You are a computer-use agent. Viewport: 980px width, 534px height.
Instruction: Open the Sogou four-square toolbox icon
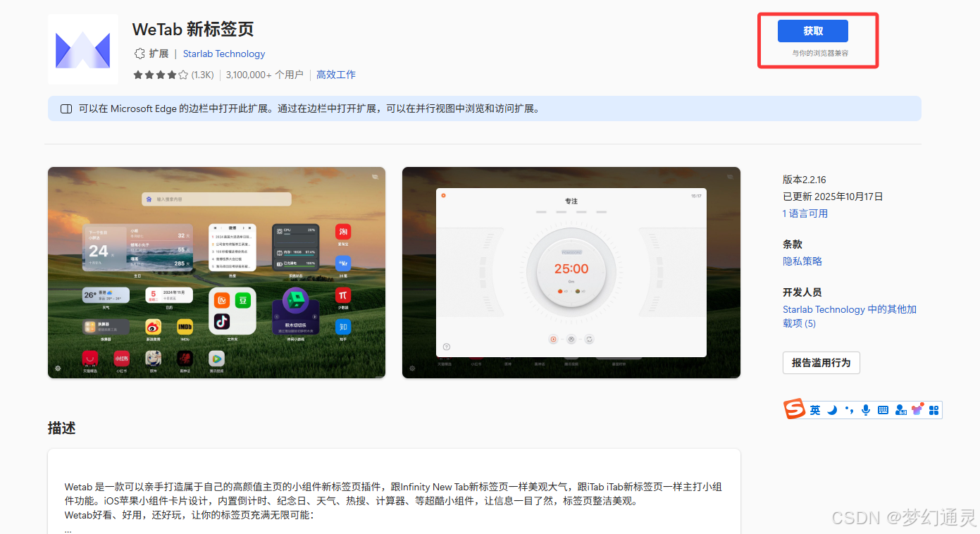tap(934, 410)
